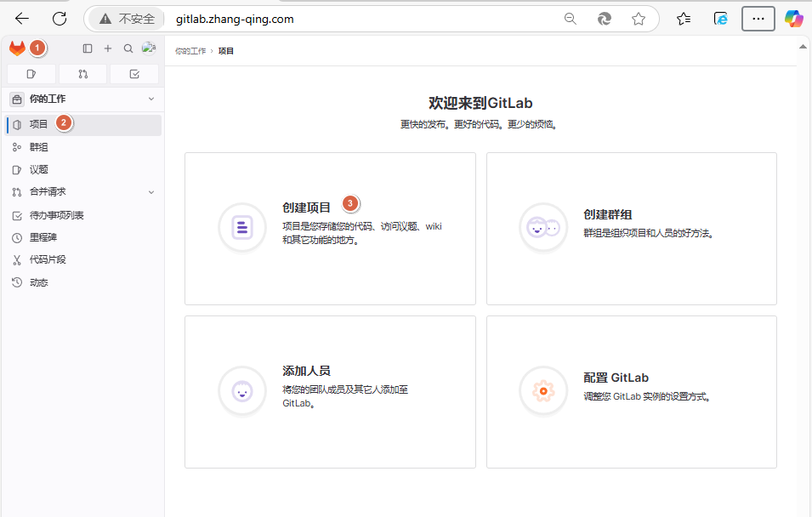The height and width of the screenshot is (517, 812).
Task: Open to-do list shortcut button
Action: click(134, 74)
